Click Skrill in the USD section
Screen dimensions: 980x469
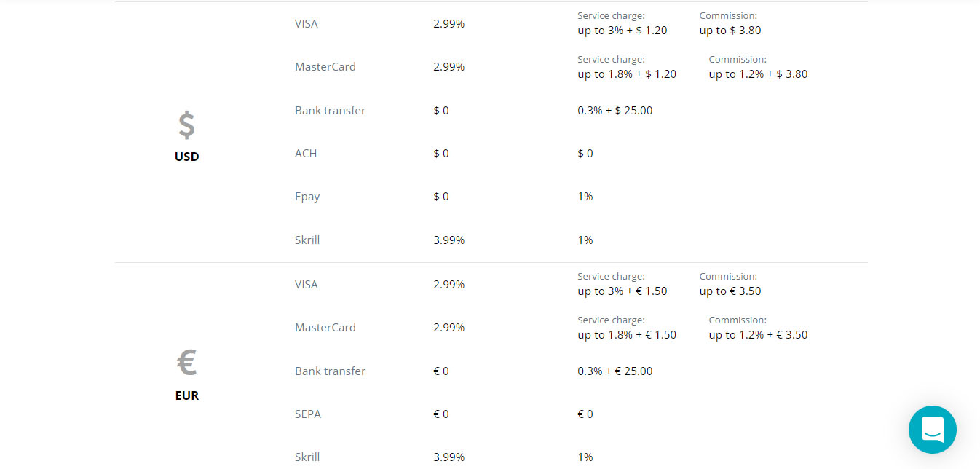click(307, 240)
